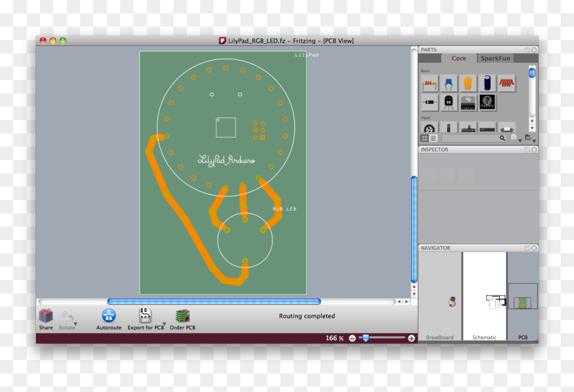This screenshot has width=574, height=392.
Task: Float the Navigator panel with undock icon
Action: coord(527,248)
